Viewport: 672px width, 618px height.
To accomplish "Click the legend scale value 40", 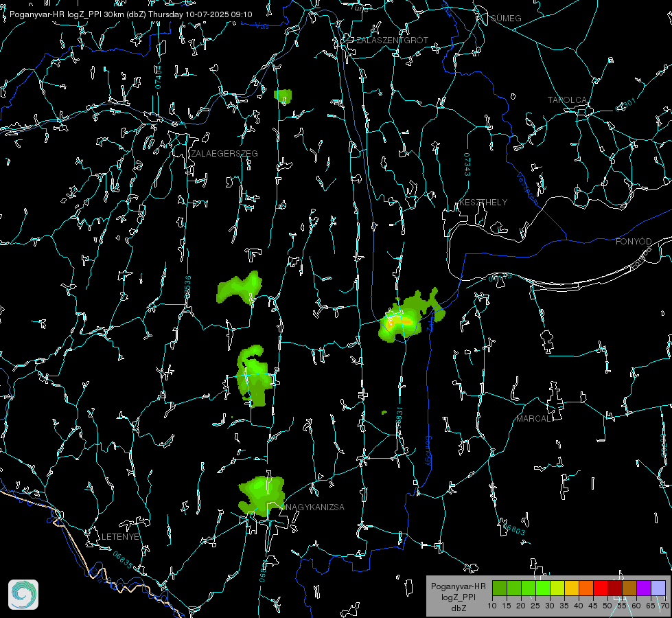I will [x=579, y=606].
